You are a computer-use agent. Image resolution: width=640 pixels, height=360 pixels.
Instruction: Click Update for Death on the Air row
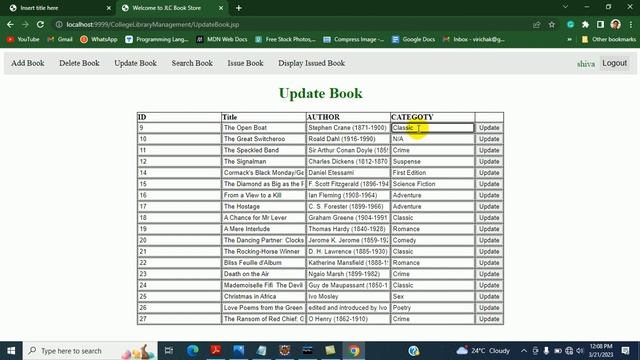pyautogui.click(x=489, y=274)
